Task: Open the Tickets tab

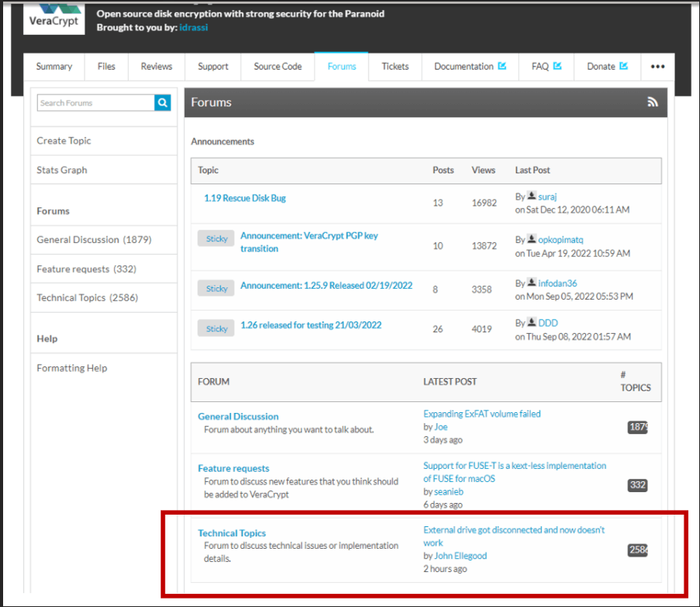Action: (x=395, y=67)
